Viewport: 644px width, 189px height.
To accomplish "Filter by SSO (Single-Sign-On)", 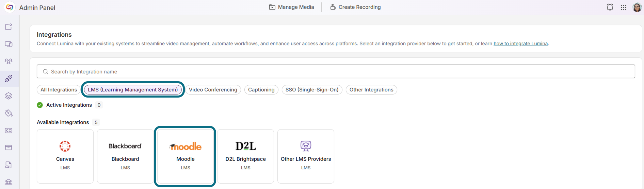I will pos(312,90).
